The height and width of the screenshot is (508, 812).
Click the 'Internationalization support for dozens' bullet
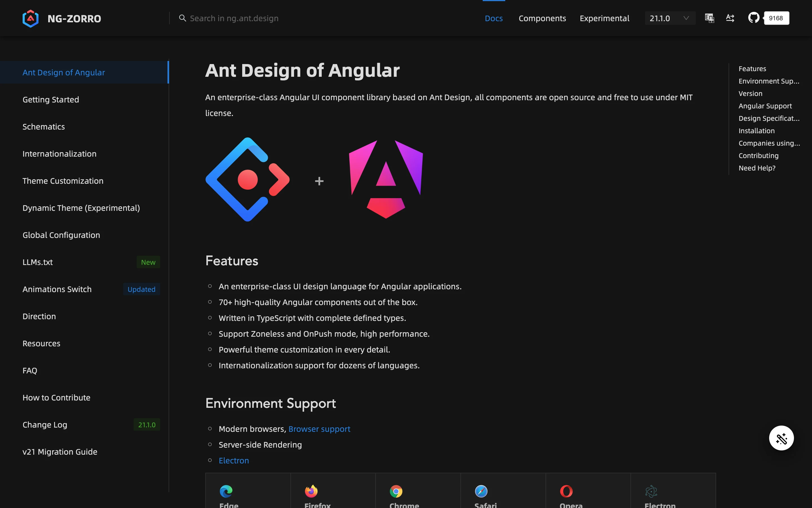(319, 365)
